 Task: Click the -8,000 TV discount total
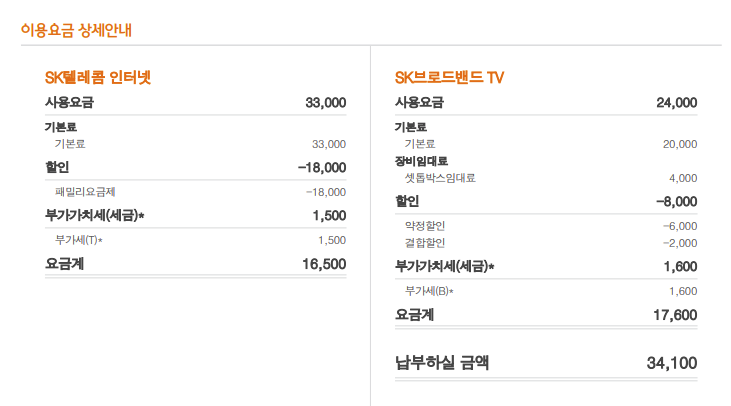click(675, 202)
